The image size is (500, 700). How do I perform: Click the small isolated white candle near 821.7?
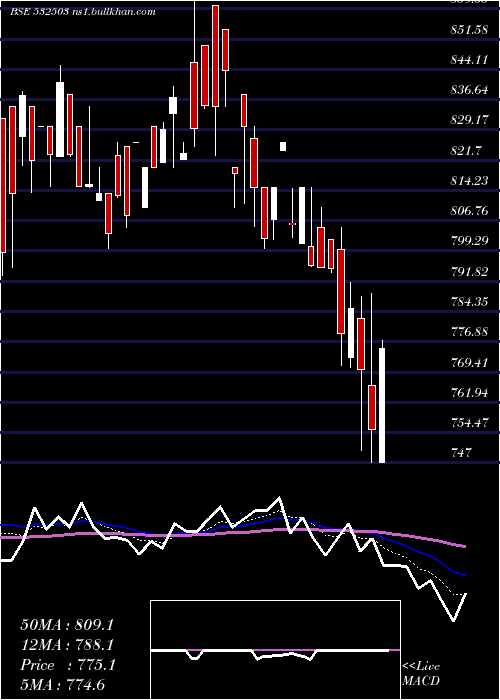(x=283, y=146)
